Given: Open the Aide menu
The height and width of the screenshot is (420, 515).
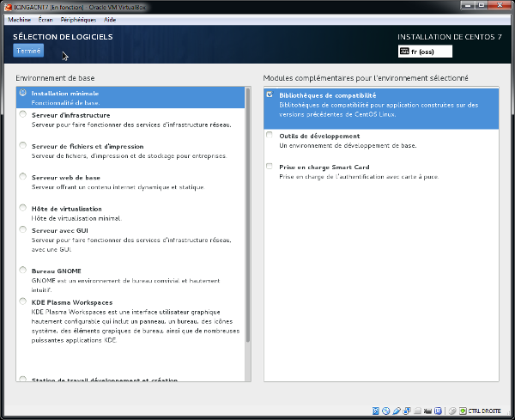Looking at the screenshot, I should [x=110, y=20].
